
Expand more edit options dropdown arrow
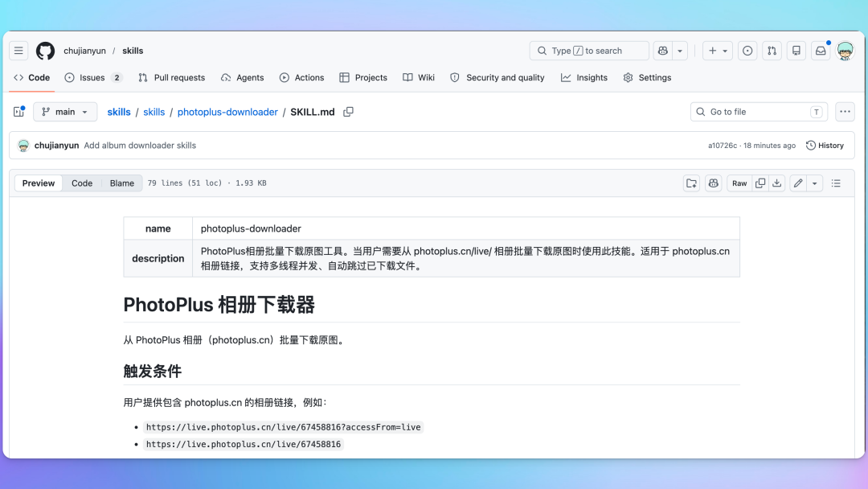(x=815, y=183)
